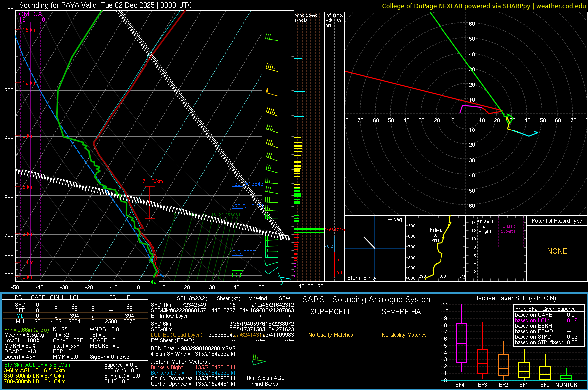588x390 pixels.
Task: Select the highlighted ML parcel row
Action: click(74, 316)
